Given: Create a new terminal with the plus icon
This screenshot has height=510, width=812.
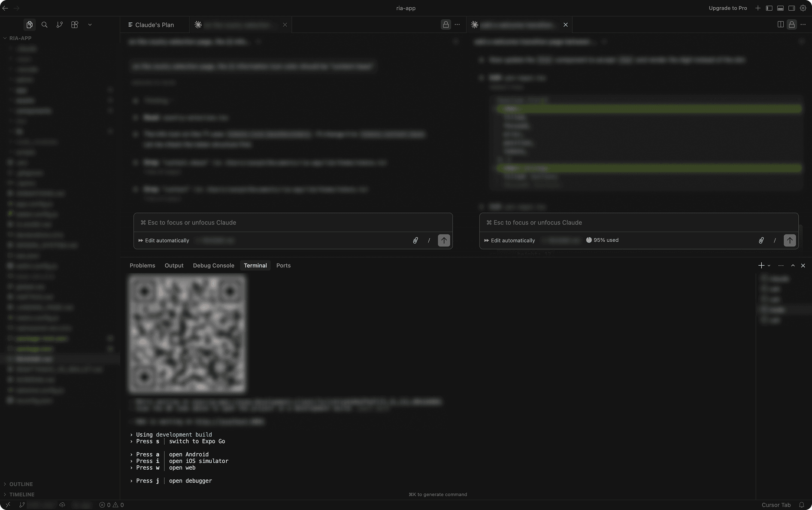Looking at the screenshot, I should pyautogui.click(x=761, y=265).
